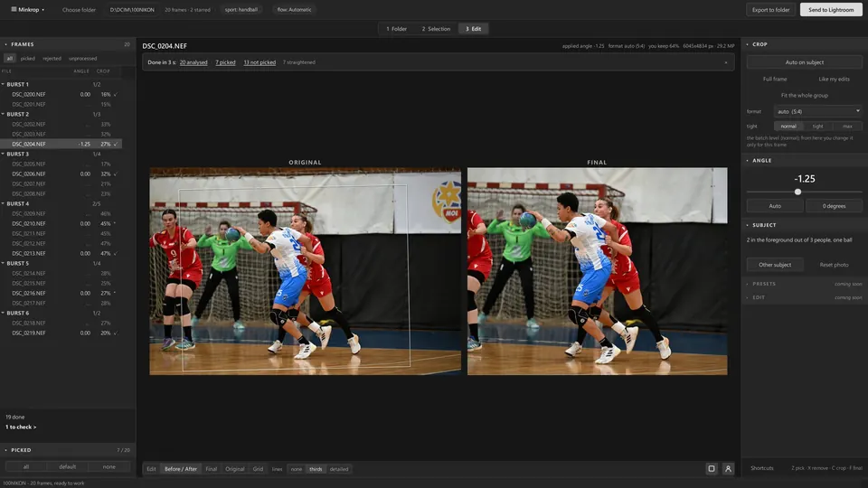868x488 pixels.
Task: Switch to the 'Edit' view tab
Action: pyautogui.click(x=151, y=469)
